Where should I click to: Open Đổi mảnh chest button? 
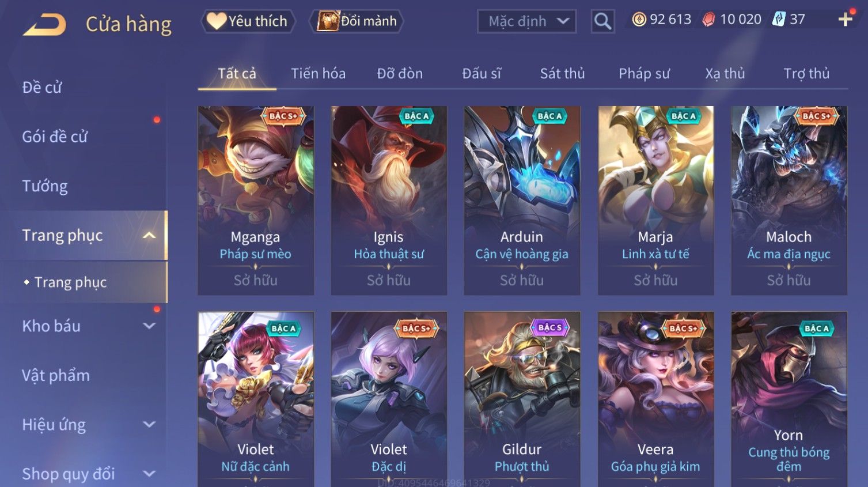click(x=357, y=21)
